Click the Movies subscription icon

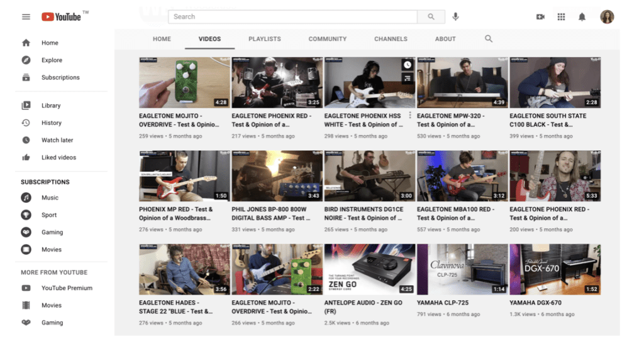26,249
